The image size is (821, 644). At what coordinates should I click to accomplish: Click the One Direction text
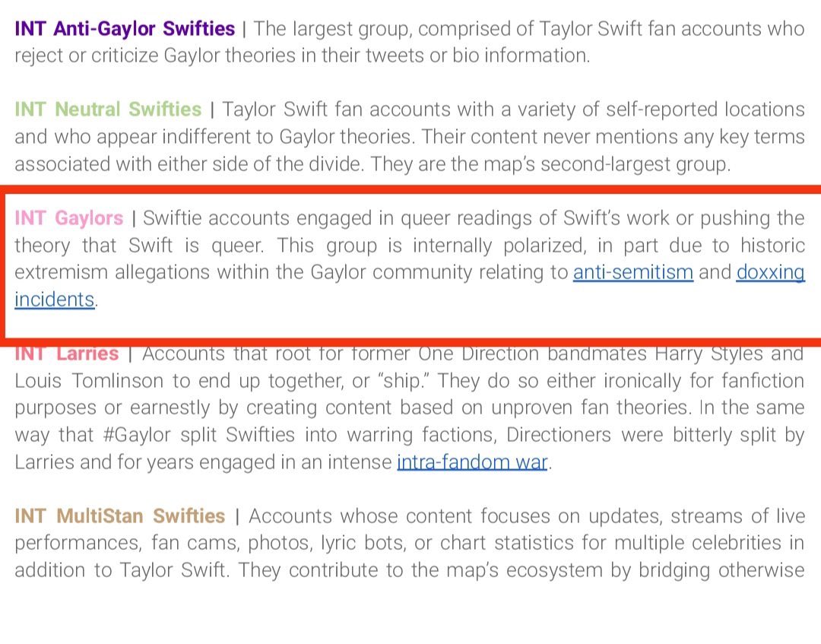(x=479, y=354)
